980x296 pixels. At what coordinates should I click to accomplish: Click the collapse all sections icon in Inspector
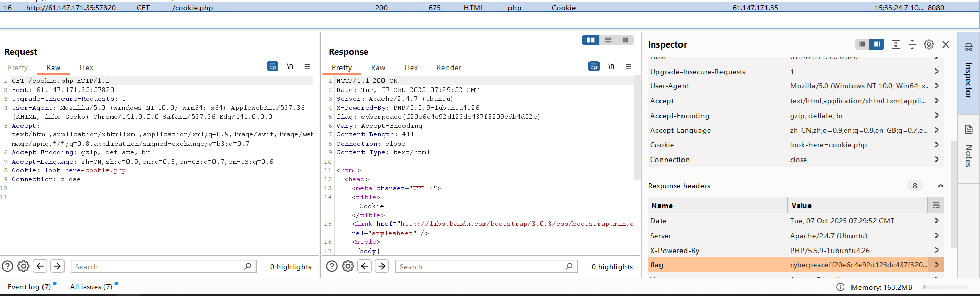(912, 44)
